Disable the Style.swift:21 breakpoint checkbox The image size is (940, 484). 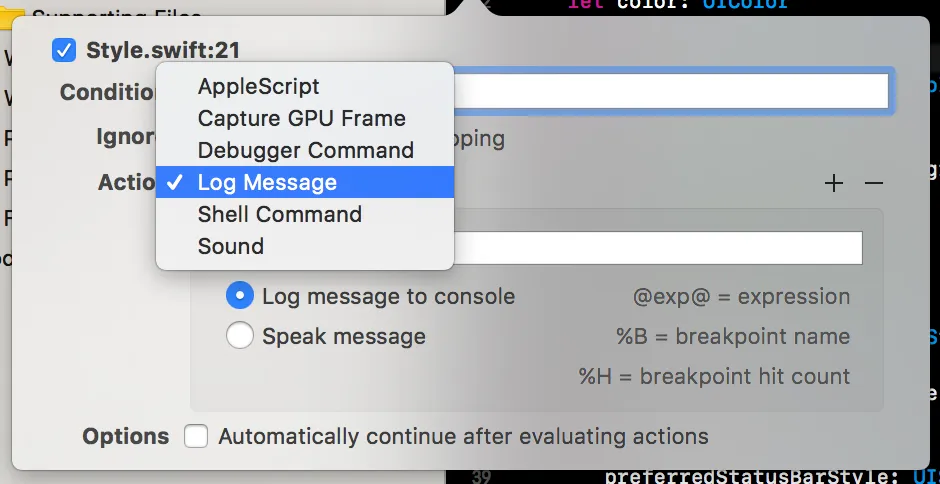coord(64,49)
